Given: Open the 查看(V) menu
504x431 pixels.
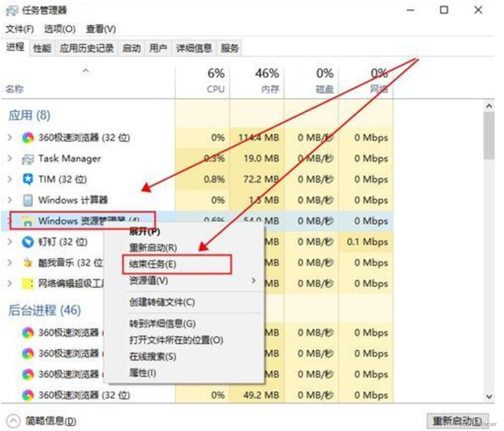Looking at the screenshot, I should [x=101, y=29].
